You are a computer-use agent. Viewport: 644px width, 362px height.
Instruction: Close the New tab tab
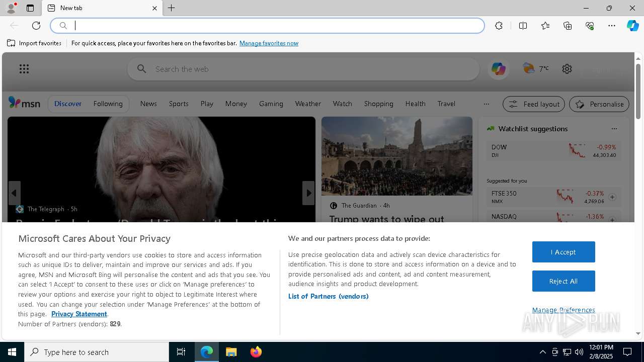tap(154, 8)
